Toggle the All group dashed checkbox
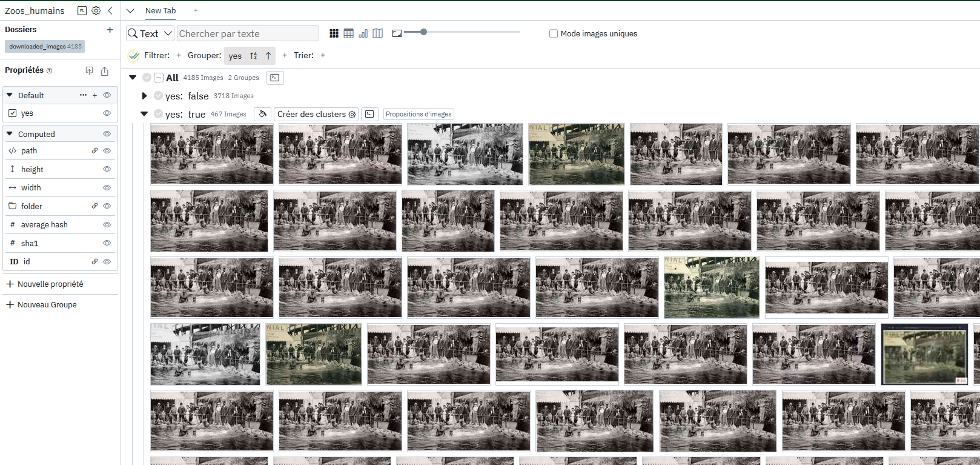This screenshot has height=465, width=980. point(159,78)
